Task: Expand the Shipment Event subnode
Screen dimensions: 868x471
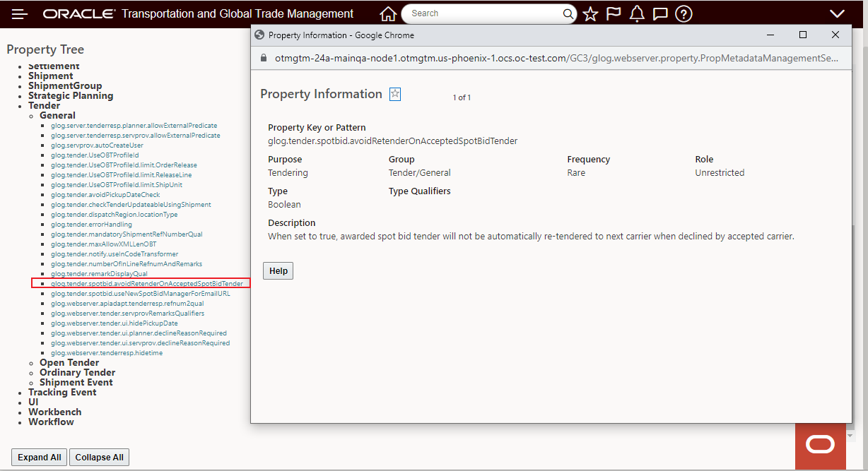Action: coord(76,382)
